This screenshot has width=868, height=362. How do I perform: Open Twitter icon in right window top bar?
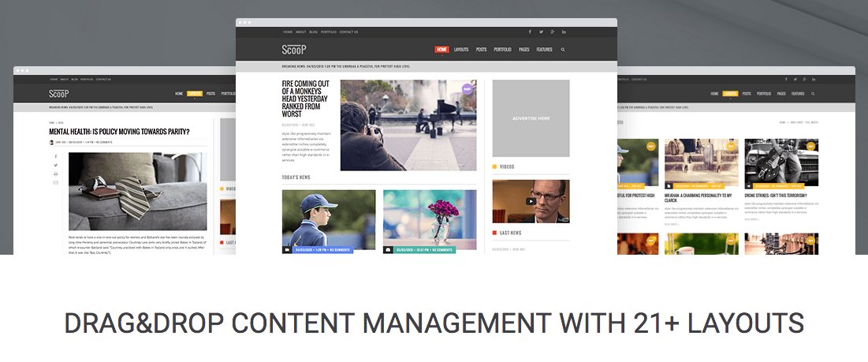pyautogui.click(x=795, y=79)
